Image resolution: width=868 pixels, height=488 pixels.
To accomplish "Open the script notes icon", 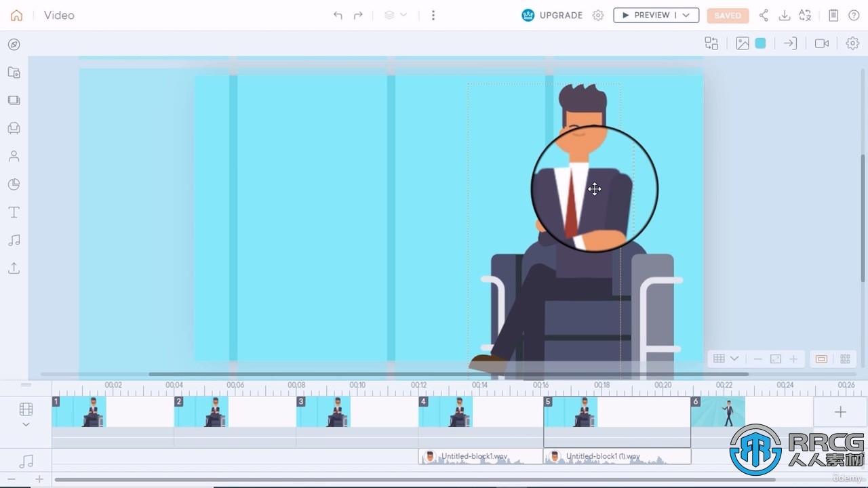I will [x=833, y=15].
